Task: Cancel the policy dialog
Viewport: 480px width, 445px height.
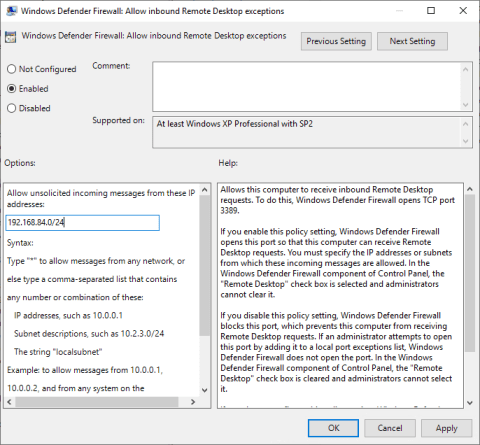Action: (390, 428)
